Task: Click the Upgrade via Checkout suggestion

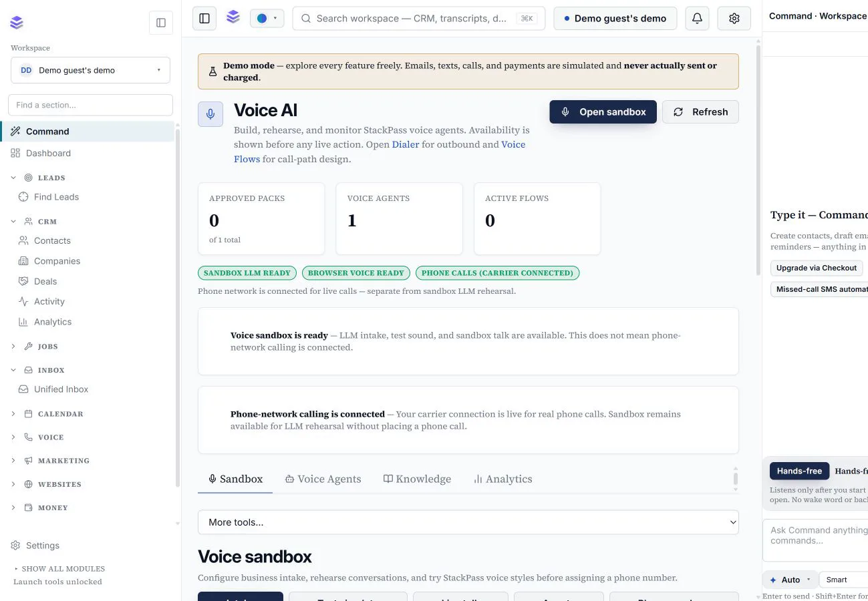Action: pyautogui.click(x=817, y=268)
